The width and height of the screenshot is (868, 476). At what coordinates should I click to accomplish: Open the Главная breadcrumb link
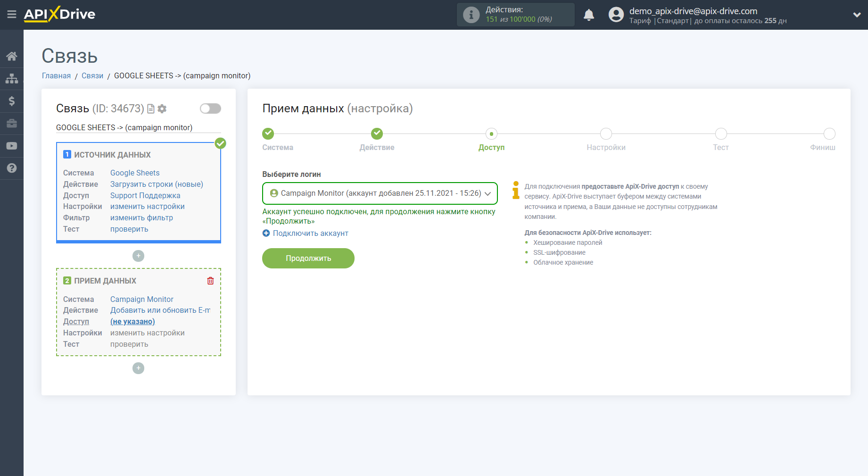point(56,75)
